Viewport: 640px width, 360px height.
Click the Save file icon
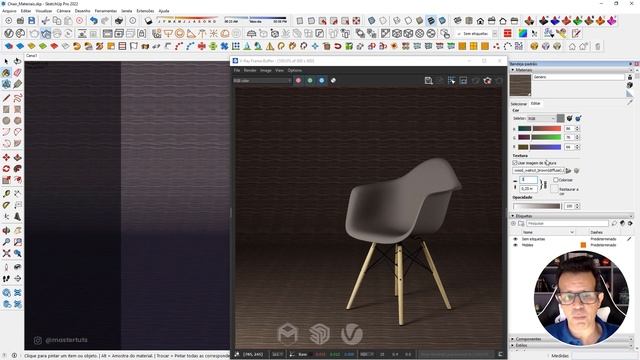(x=31, y=20)
